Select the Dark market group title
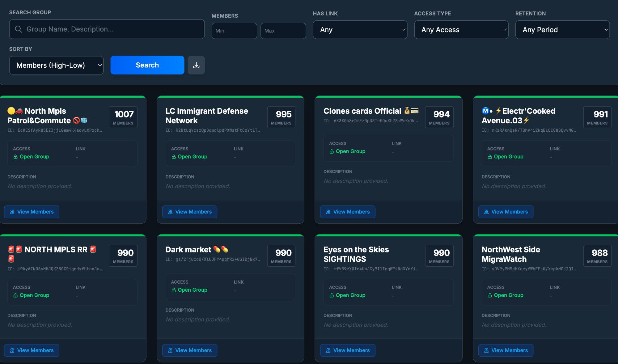The image size is (618, 364). [188, 250]
